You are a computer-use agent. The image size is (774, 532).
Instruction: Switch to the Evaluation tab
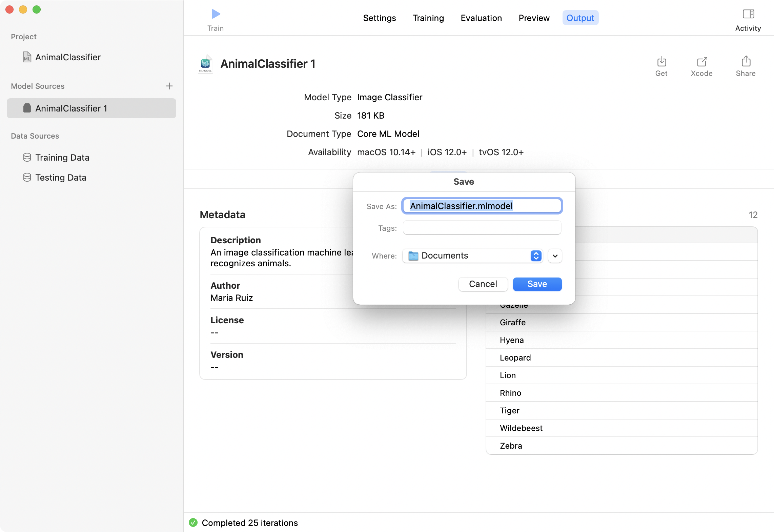pyautogui.click(x=481, y=18)
